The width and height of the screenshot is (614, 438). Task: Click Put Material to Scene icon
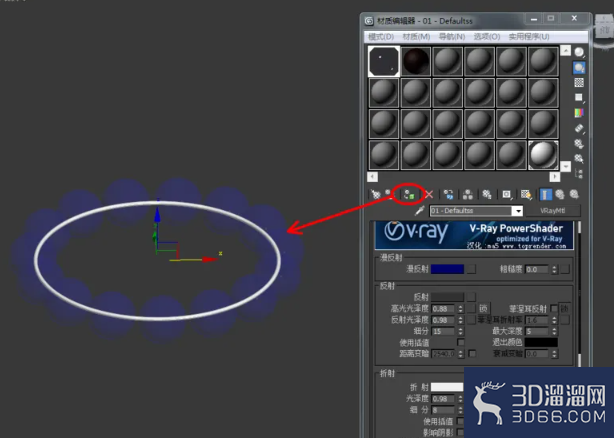click(x=389, y=194)
